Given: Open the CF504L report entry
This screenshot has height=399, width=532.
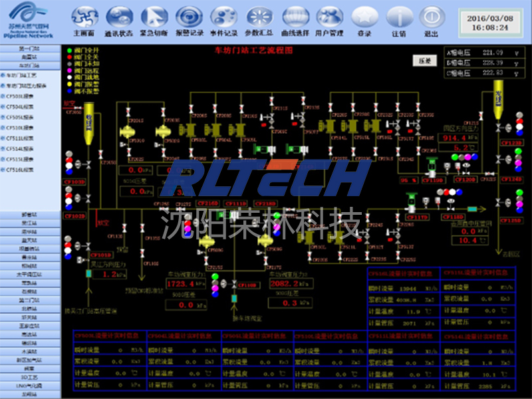Looking at the screenshot, I should [x=19, y=107].
